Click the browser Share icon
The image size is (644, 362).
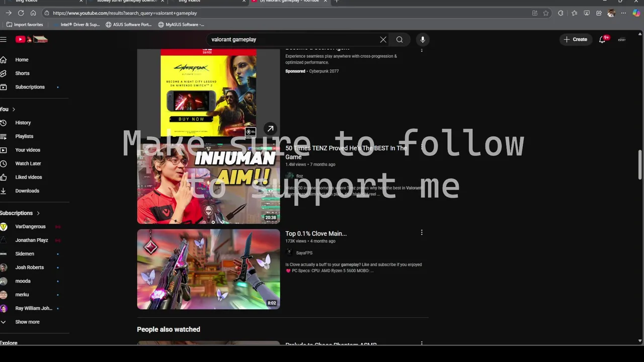599,13
